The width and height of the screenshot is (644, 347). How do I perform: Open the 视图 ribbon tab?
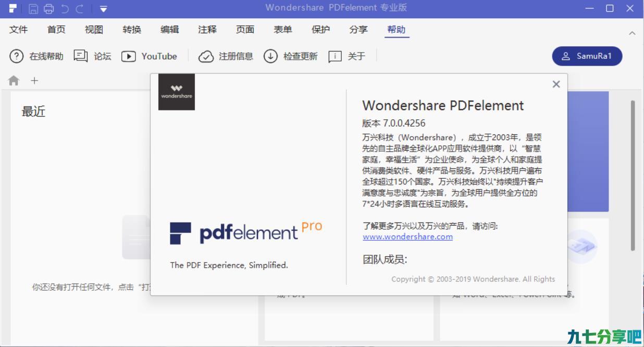[x=94, y=30]
